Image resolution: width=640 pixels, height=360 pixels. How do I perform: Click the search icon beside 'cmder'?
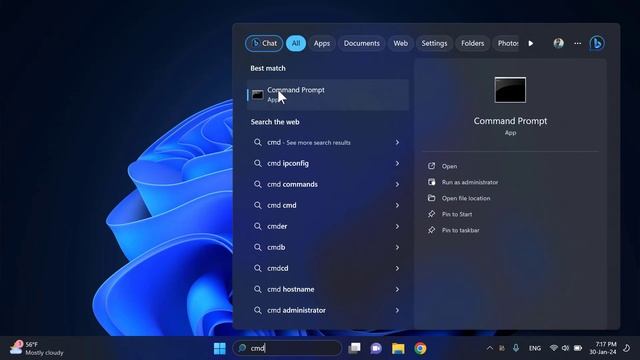258,226
